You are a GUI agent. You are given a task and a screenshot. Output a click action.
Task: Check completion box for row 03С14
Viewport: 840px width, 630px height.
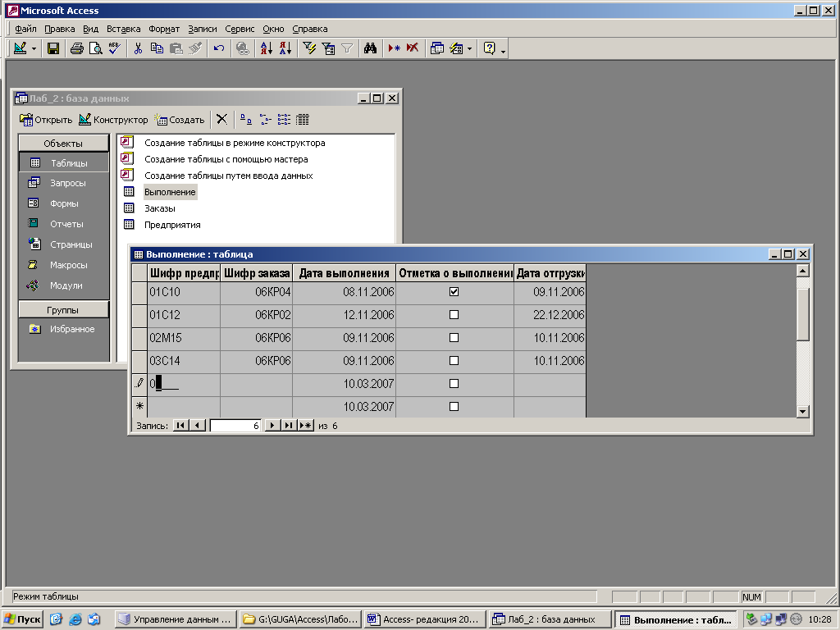point(454,361)
